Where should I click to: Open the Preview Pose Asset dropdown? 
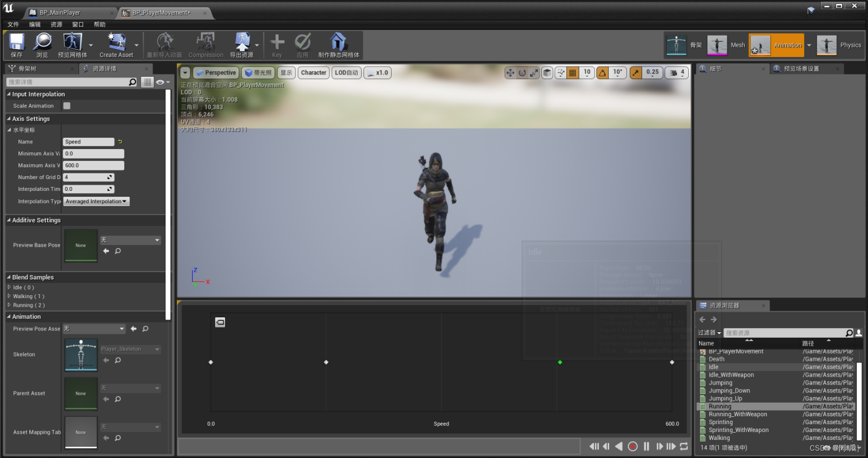(94, 329)
